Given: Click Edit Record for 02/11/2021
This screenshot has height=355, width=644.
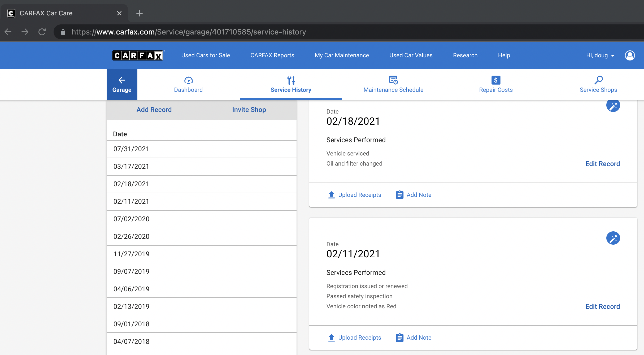Looking at the screenshot, I should pos(603,306).
